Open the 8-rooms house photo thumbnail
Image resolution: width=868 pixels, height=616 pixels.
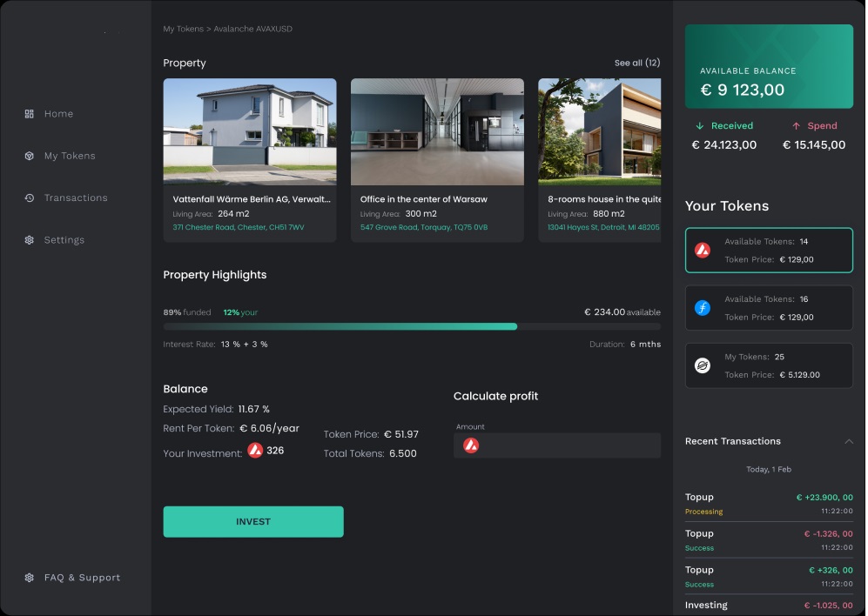point(600,131)
